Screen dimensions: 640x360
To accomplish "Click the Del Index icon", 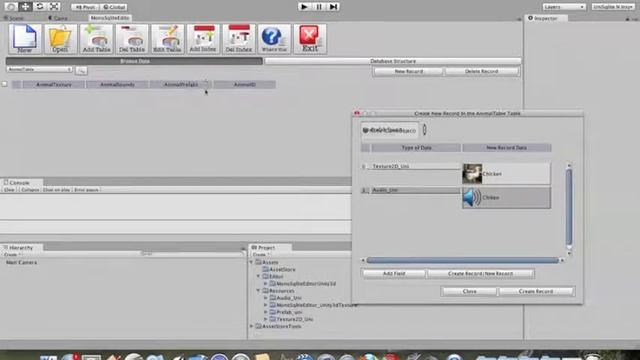I will click(x=238, y=39).
